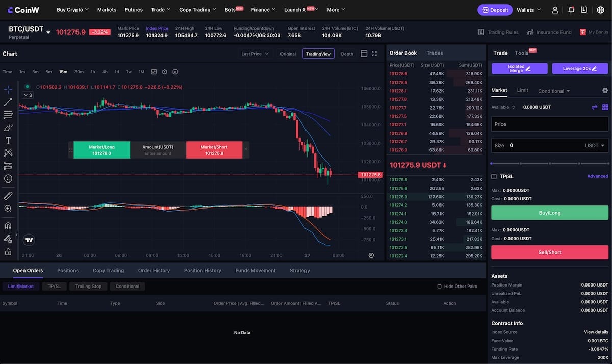Open the Conditional order type dropdown
This screenshot has width=612, height=364.
tap(554, 91)
